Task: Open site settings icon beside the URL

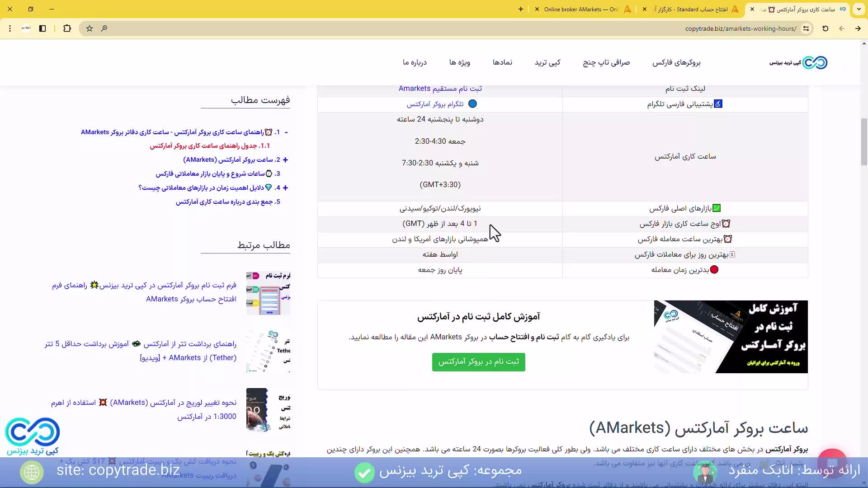Action: click(806, 28)
